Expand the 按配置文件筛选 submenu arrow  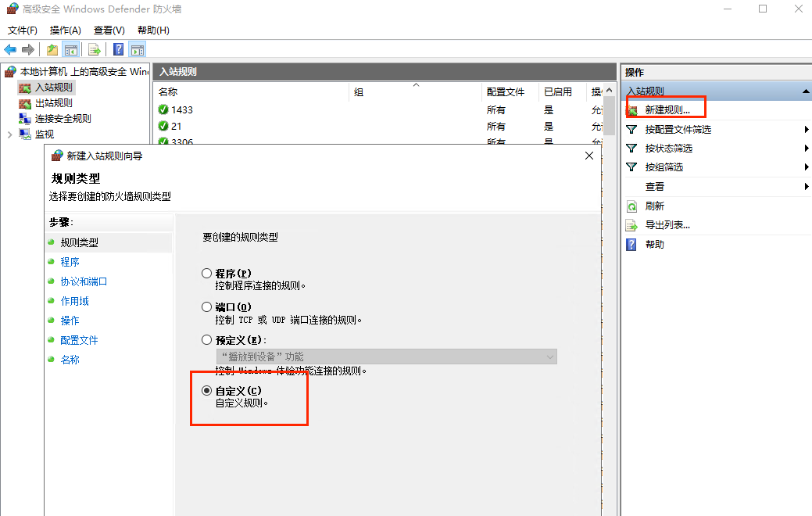tap(806, 130)
